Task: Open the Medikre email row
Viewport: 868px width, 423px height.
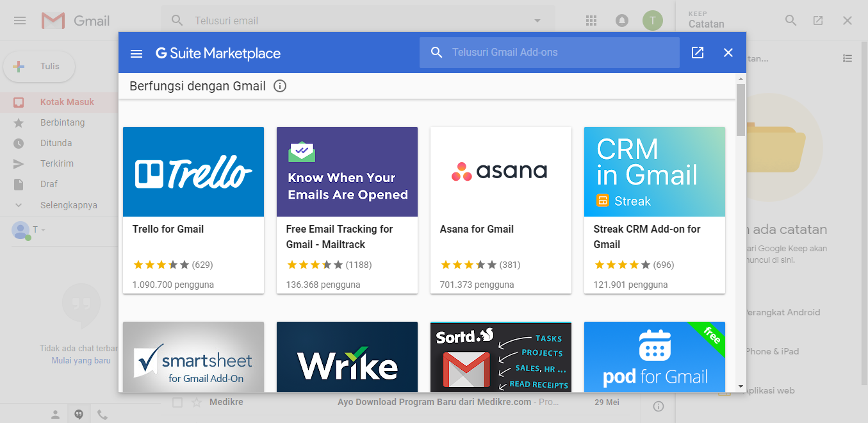Action: tap(397, 402)
